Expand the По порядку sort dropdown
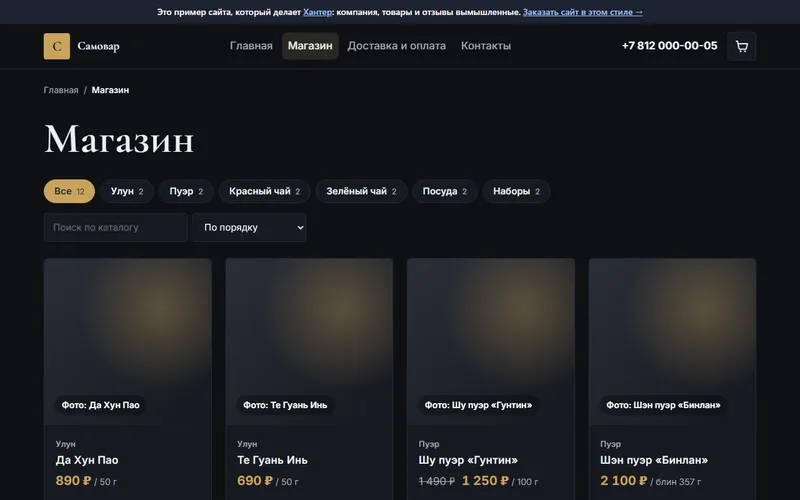 click(249, 228)
